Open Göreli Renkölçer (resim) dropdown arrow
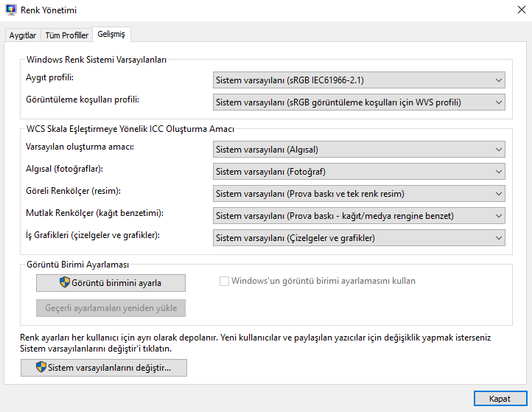Image resolution: width=532 pixels, height=412 pixels. click(x=498, y=194)
